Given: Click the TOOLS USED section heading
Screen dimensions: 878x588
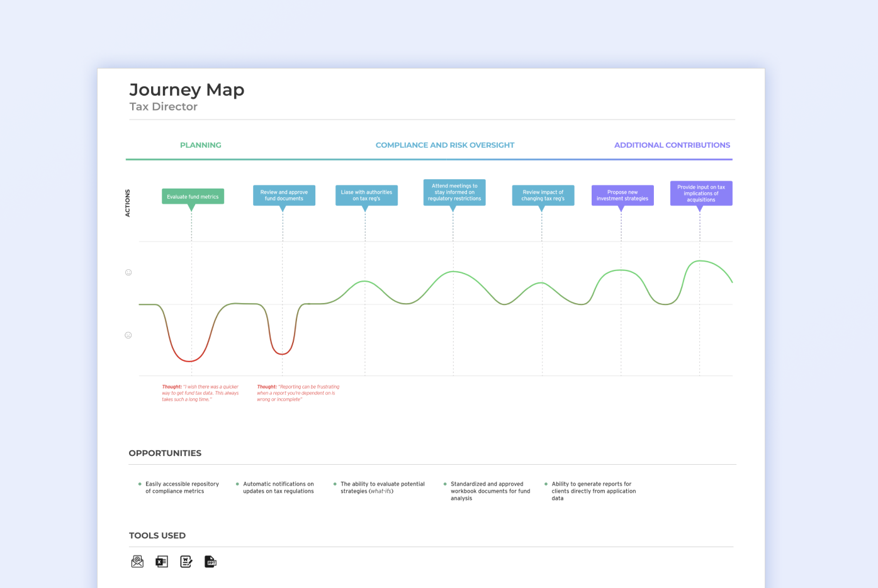Looking at the screenshot, I should point(157,536).
